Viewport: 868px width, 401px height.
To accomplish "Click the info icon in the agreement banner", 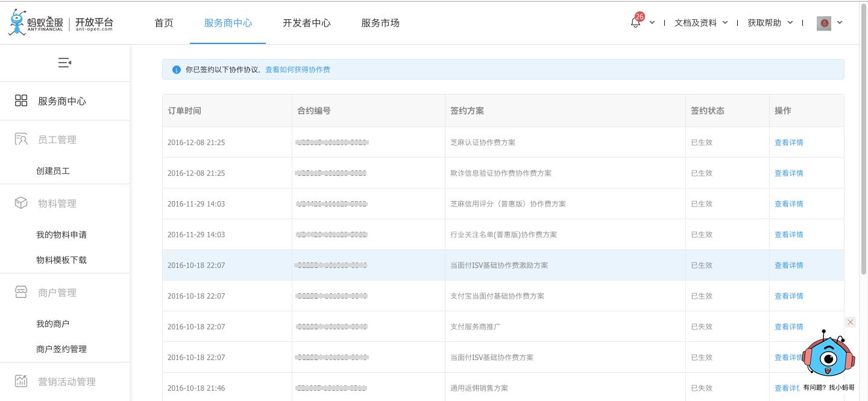I will pos(176,69).
